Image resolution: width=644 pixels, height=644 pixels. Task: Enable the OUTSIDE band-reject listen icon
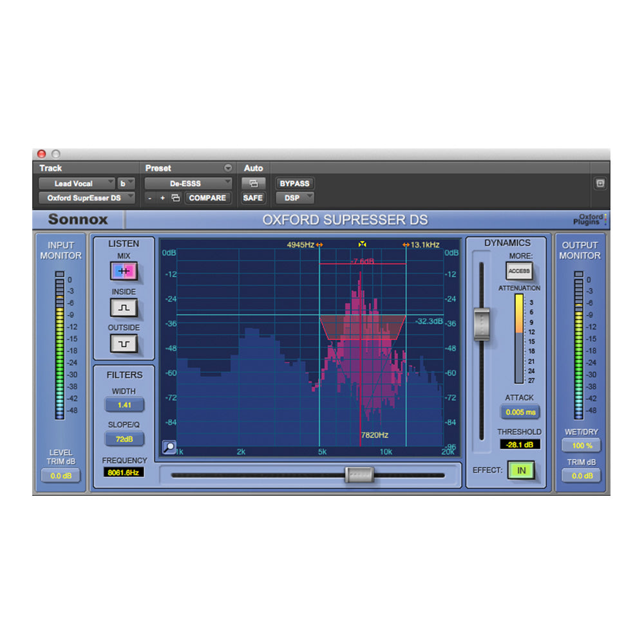[124, 344]
